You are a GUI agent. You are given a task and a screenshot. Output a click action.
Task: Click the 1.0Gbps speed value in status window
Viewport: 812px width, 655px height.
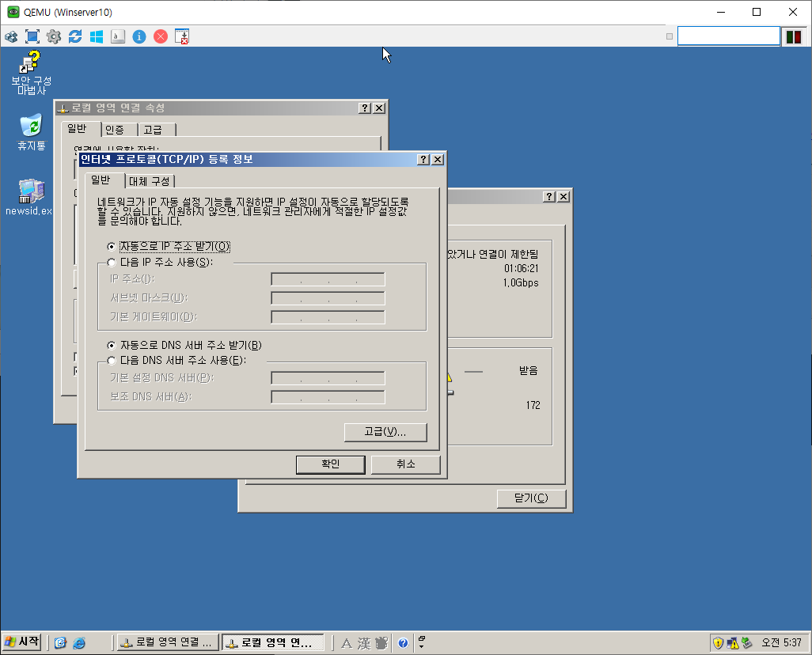521,282
